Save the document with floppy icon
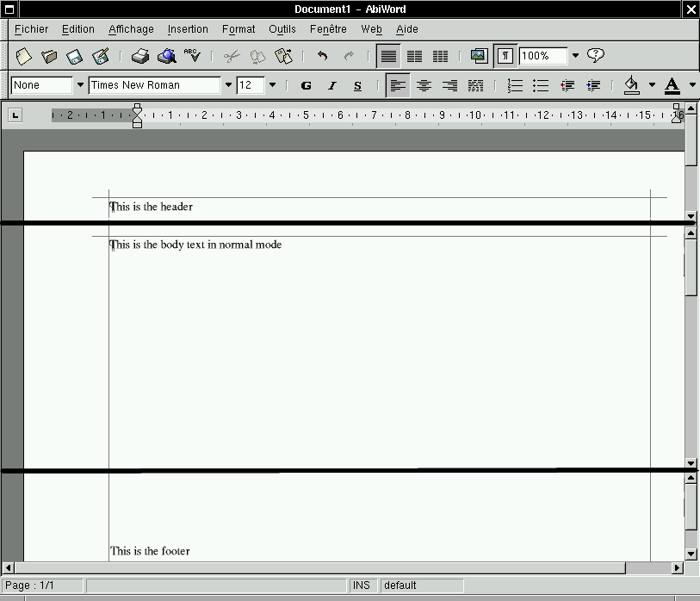Screen dimensions: 700x601 point(75,56)
